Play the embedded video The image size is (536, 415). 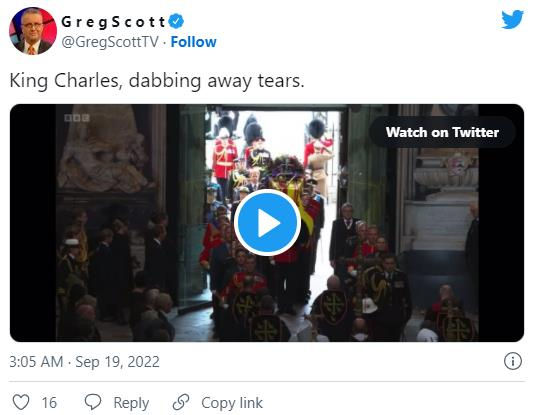click(x=267, y=223)
